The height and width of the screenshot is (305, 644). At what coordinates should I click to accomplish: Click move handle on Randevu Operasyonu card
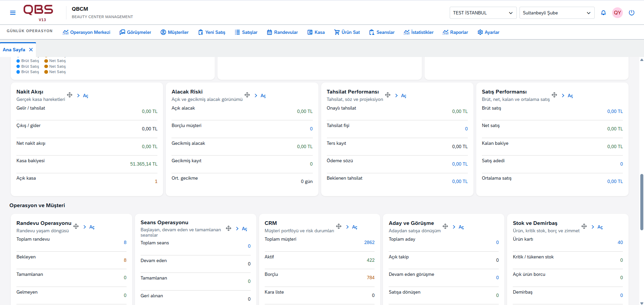pyautogui.click(x=76, y=226)
